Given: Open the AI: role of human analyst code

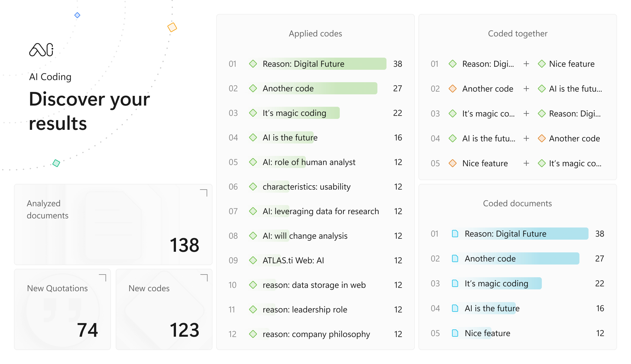Looking at the screenshot, I should [x=309, y=162].
